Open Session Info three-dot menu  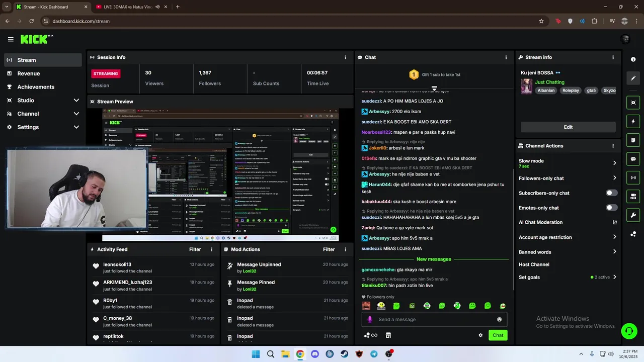click(x=345, y=57)
